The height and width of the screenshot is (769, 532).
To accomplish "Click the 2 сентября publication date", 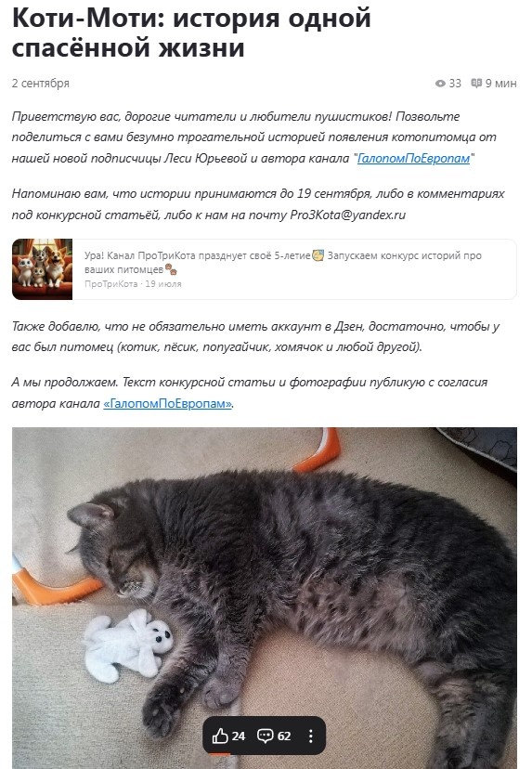I will tap(41, 84).
